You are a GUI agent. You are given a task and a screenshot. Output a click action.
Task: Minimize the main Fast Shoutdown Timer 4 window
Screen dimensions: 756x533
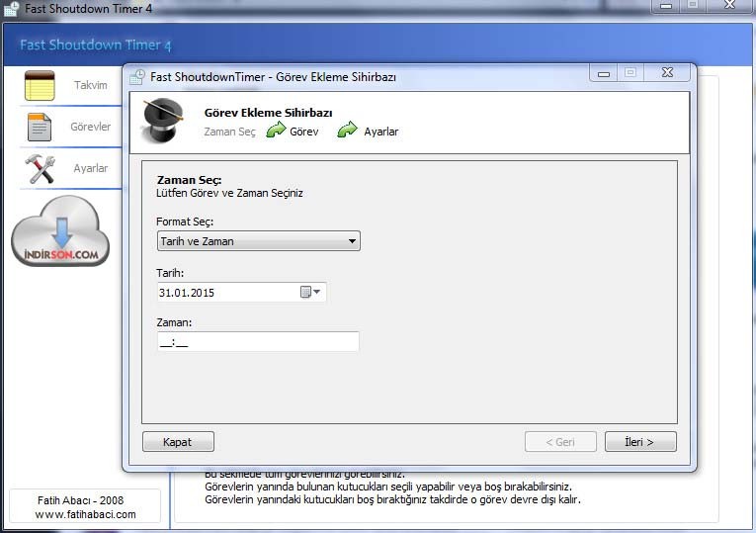tap(666, 6)
